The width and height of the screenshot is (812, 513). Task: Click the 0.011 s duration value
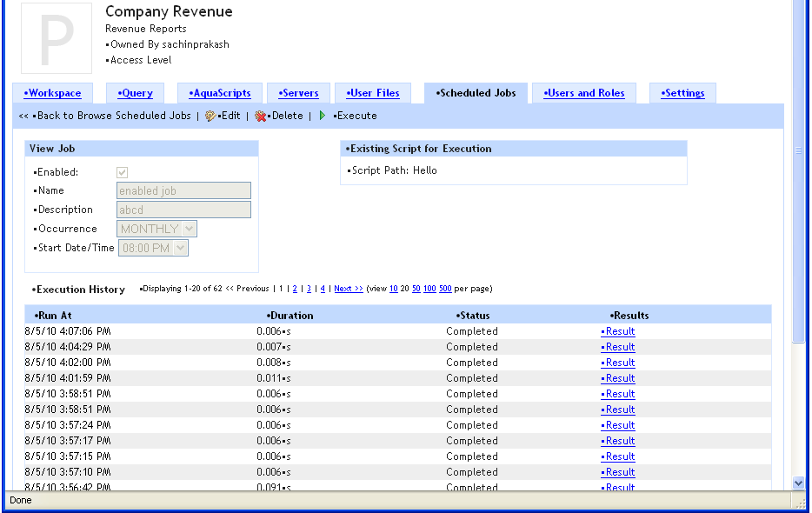point(274,378)
